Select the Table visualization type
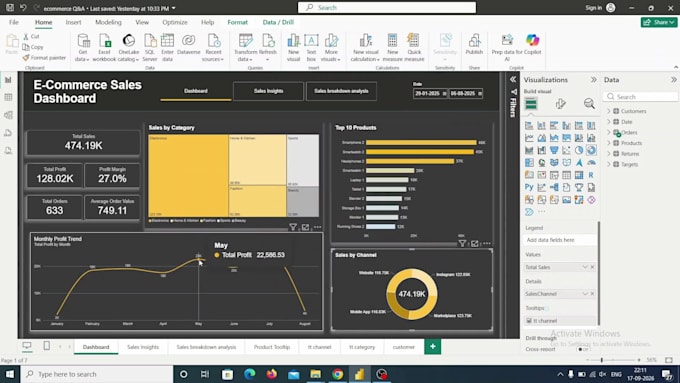Screen dimensions: 680x383 click(x=566, y=175)
